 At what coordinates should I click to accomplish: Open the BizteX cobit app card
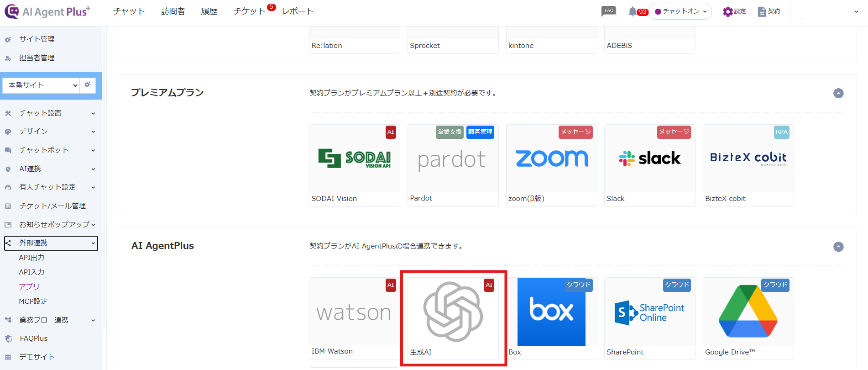(x=748, y=165)
